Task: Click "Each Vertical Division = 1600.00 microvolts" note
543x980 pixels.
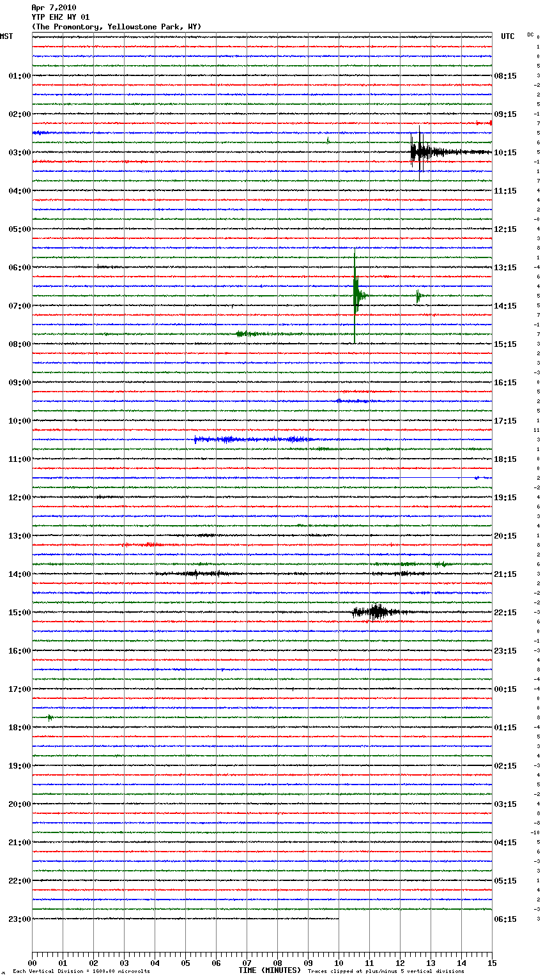Action: click(81, 972)
